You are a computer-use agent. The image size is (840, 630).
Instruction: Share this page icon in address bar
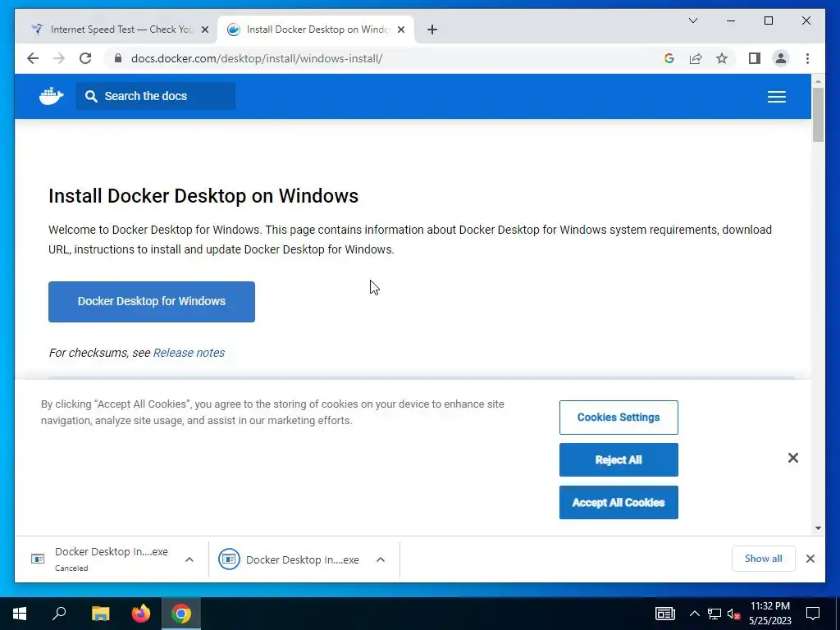(x=696, y=58)
